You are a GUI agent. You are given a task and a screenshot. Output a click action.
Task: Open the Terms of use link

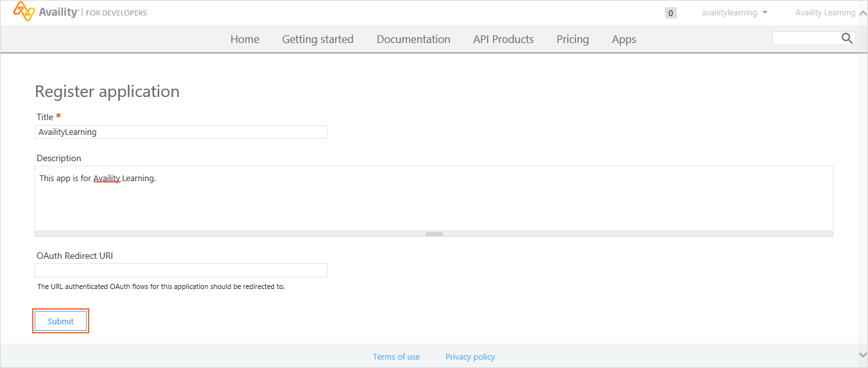(x=396, y=356)
